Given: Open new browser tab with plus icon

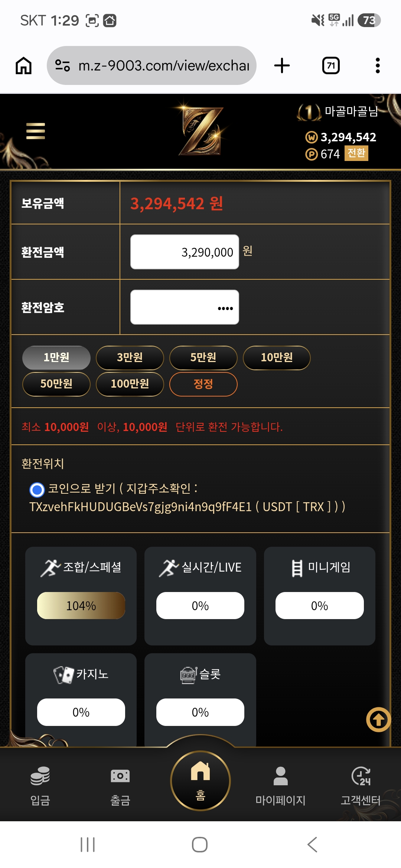Looking at the screenshot, I should coord(282,66).
